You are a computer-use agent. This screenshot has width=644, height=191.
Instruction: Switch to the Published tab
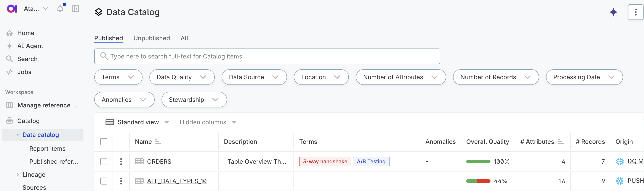coord(109,38)
